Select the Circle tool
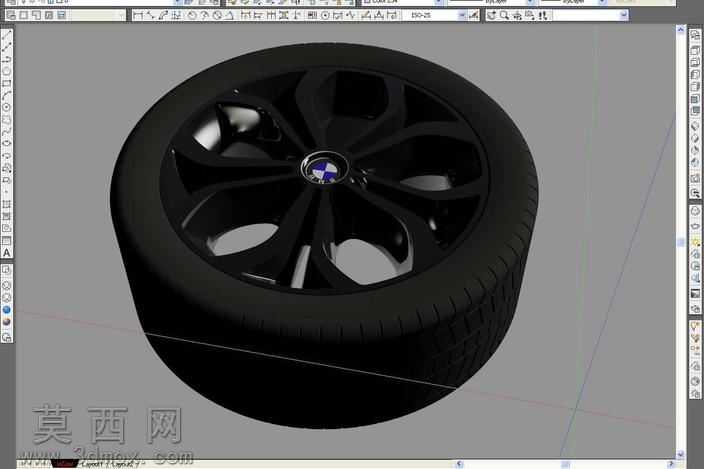Screen dimensions: 704x469 point(7,107)
